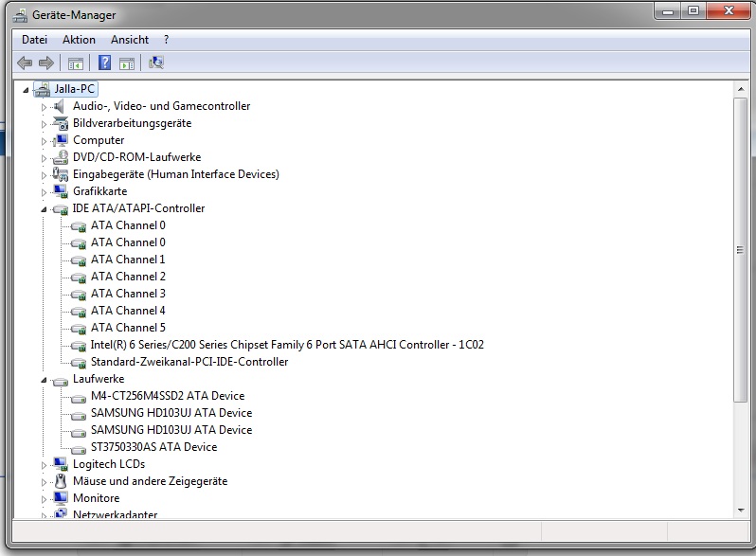The height and width of the screenshot is (556, 756).
Task: Click the Back arrow toolbar icon
Action: pyautogui.click(x=25, y=63)
